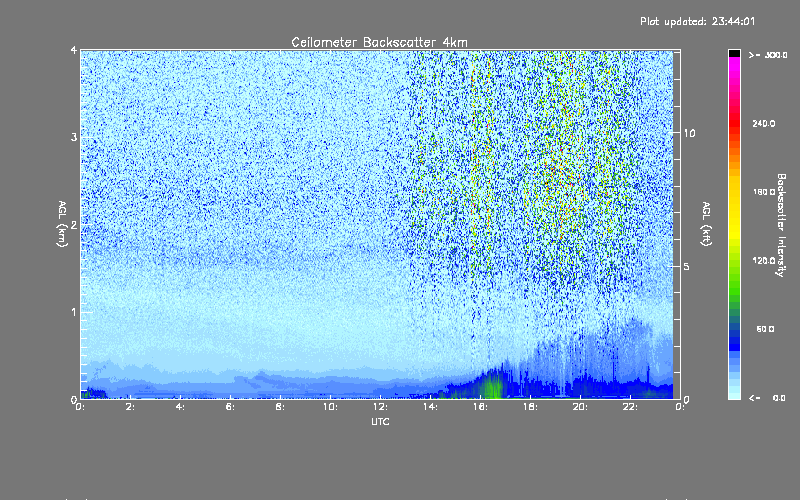Image resolution: width=800 pixels, height=500 pixels.
Task: Click the '120.0' colorbar value
Action: point(764,261)
